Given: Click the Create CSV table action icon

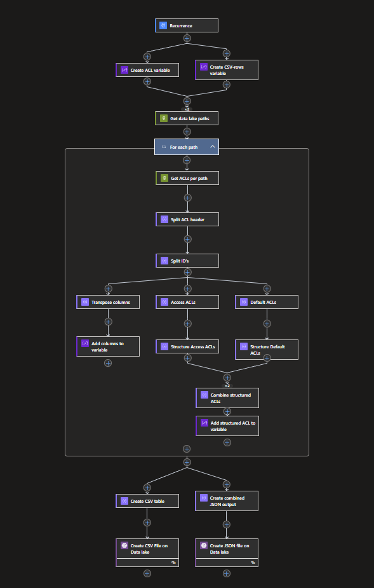Looking at the screenshot, I should [124, 501].
